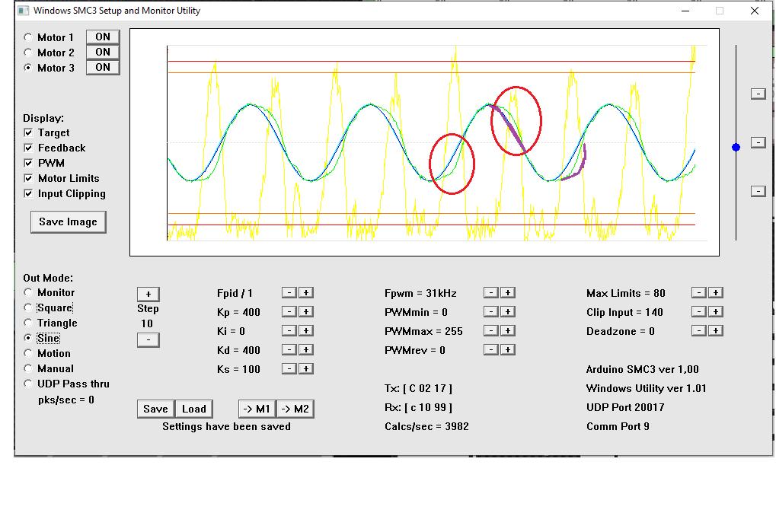Screen dimensions: 776x532
Task: Increase the PWMmax value
Action: pos(508,330)
